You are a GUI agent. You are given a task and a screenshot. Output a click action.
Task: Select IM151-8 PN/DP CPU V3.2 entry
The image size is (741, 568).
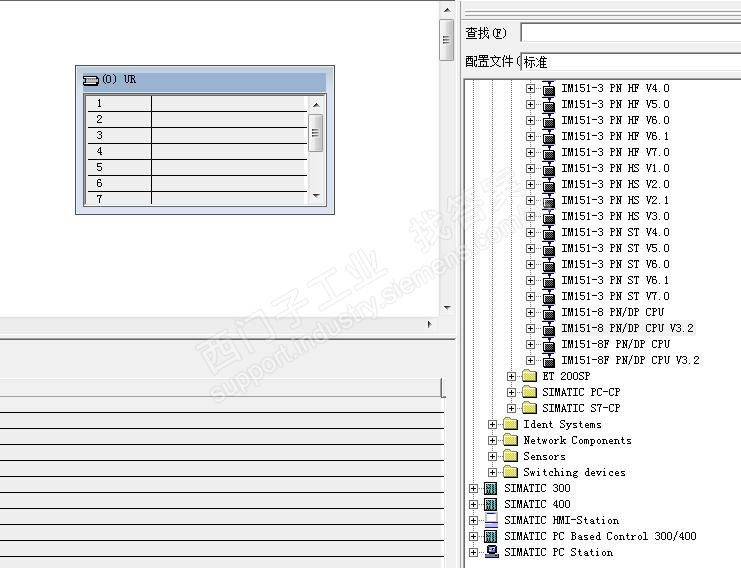coord(627,328)
